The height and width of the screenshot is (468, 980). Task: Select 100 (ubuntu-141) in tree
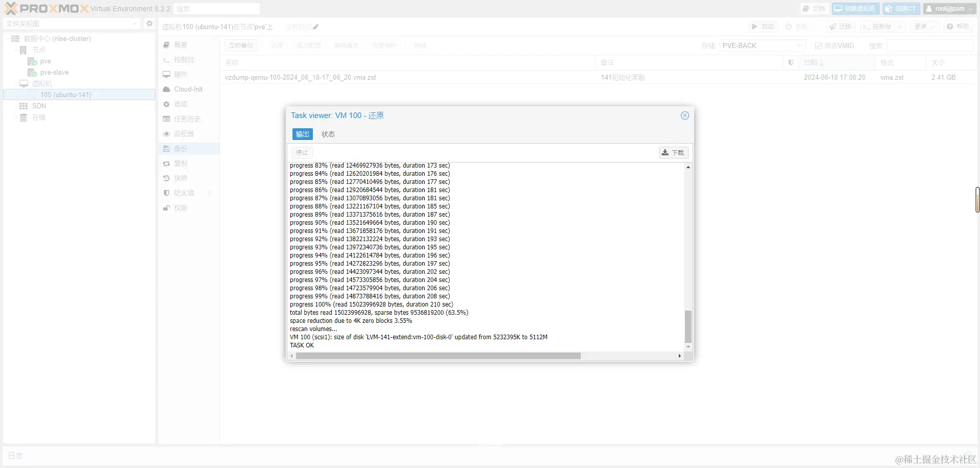pyautogui.click(x=79, y=95)
